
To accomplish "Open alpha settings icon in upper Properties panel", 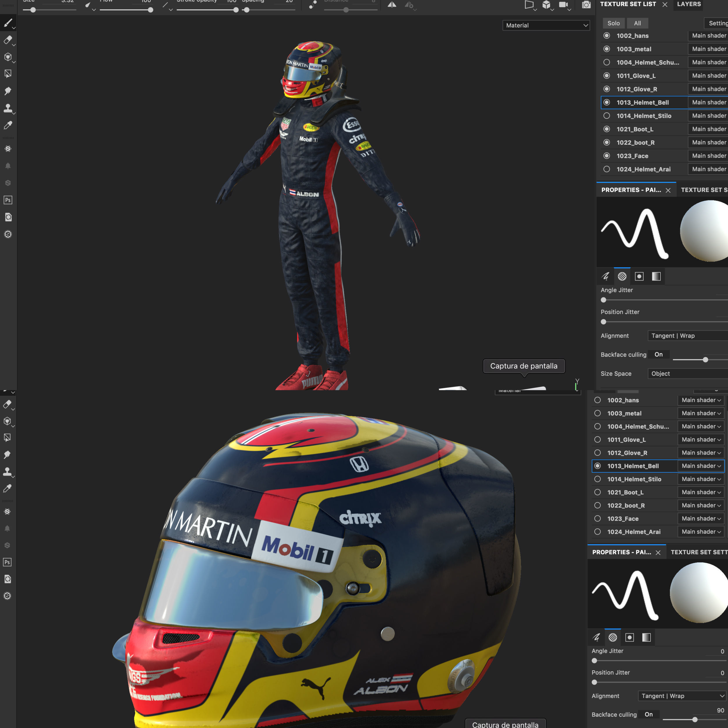I will (622, 276).
